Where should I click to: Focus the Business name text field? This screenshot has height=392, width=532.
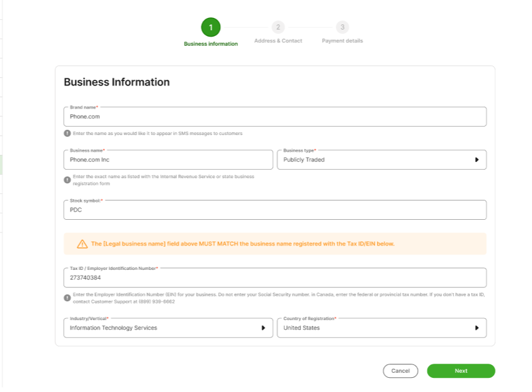tap(168, 160)
